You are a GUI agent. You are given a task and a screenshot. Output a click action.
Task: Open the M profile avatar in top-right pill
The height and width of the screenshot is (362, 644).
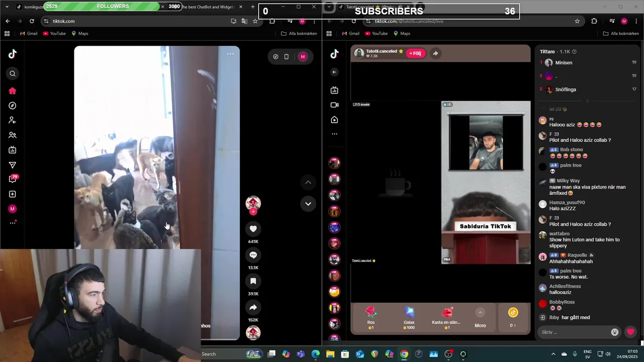point(303,57)
